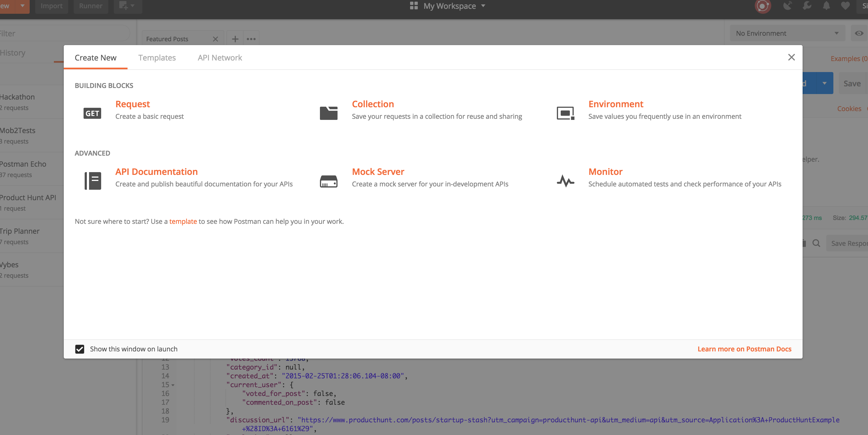Open notifications bell icon
Viewport: 868px width, 435px height.
point(826,6)
